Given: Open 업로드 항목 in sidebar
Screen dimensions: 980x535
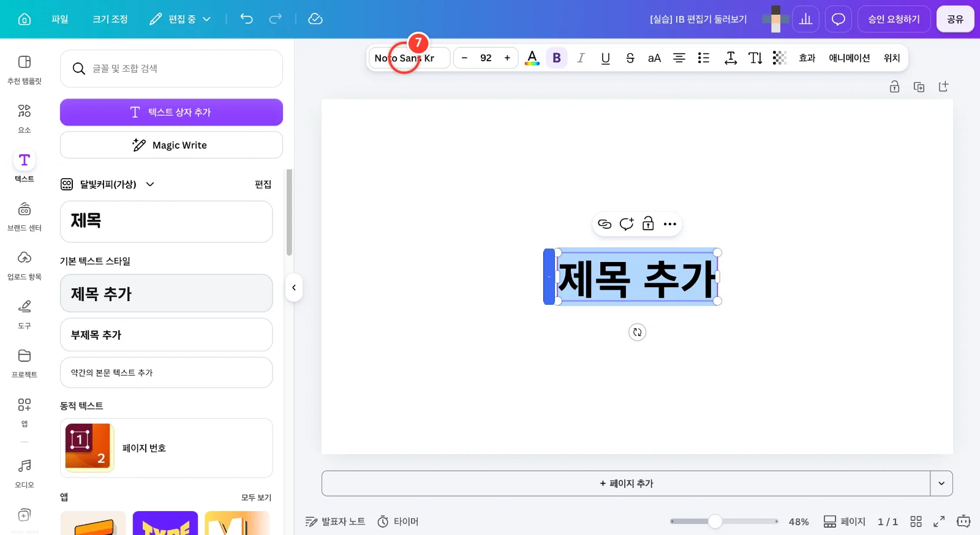Looking at the screenshot, I should (x=24, y=265).
